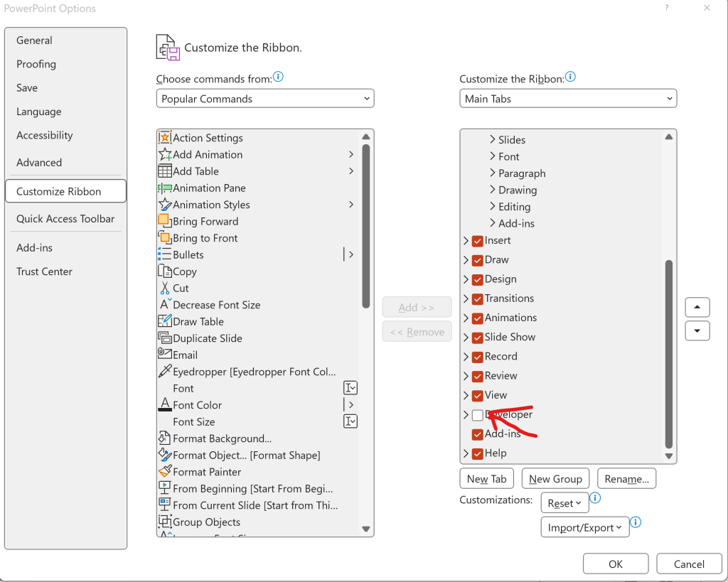Image resolution: width=728 pixels, height=582 pixels.
Task: Expand the Insert tab tree item
Action: (466, 240)
